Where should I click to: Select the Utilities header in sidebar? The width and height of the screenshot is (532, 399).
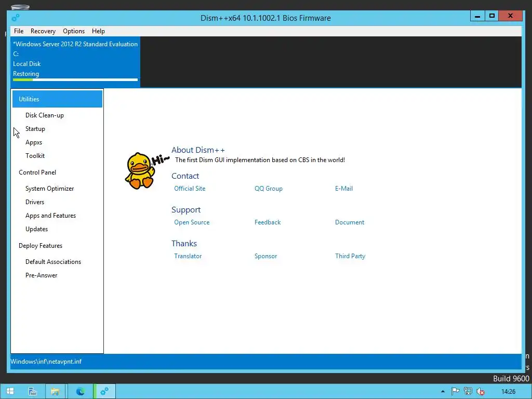57,99
